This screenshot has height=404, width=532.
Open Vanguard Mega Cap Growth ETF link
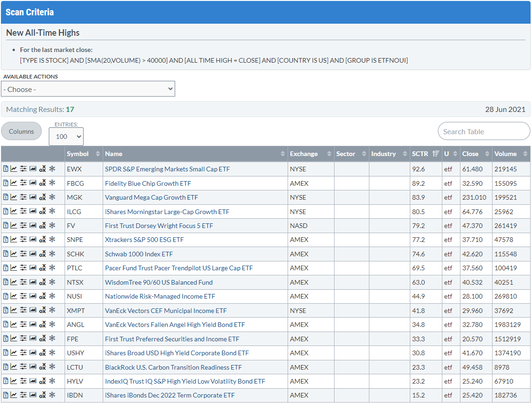point(151,197)
